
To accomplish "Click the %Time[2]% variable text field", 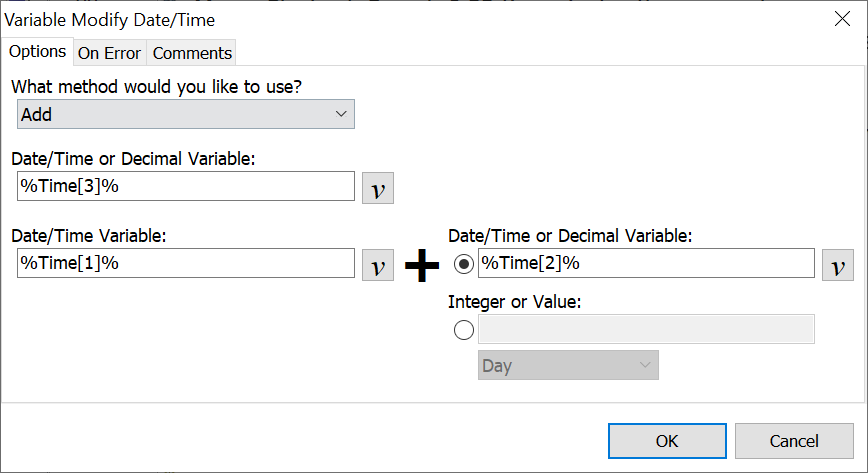I will point(646,264).
